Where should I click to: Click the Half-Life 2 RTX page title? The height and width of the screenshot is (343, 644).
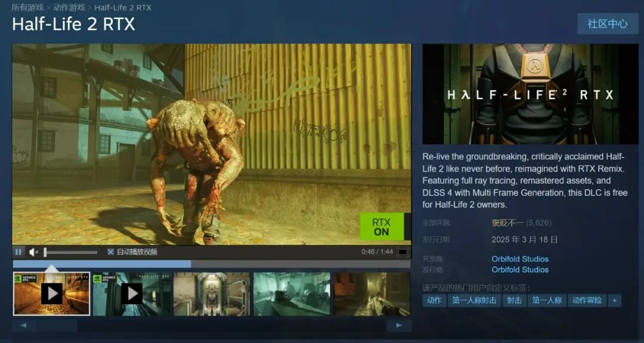73,24
